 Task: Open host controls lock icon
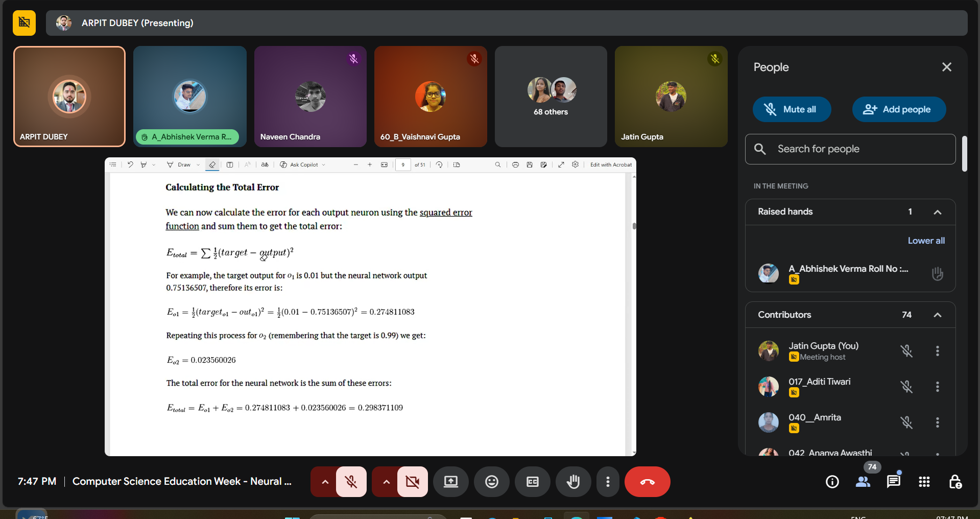click(x=954, y=482)
